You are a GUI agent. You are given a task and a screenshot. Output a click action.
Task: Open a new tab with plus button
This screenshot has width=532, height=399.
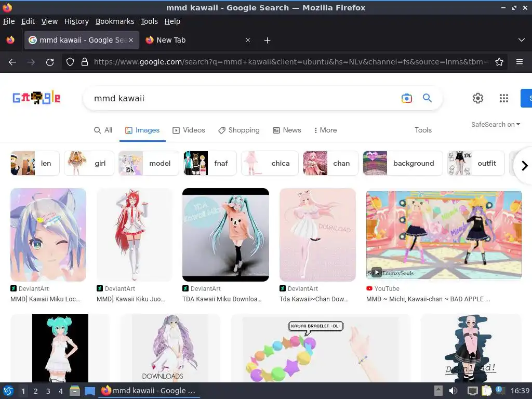point(268,41)
